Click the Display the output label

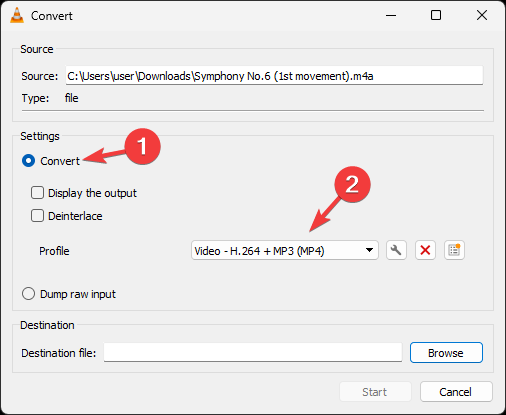tap(92, 193)
